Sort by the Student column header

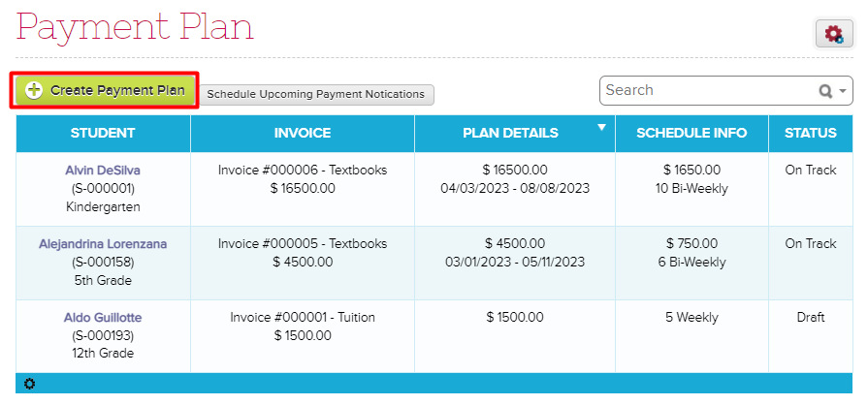(103, 133)
